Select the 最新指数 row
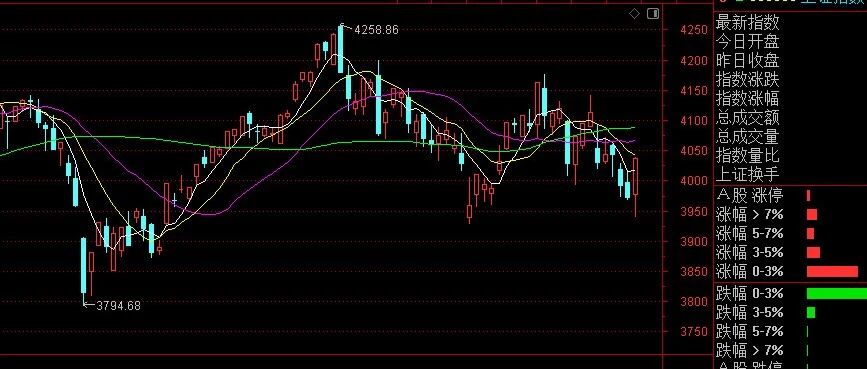867x369 pixels. point(748,23)
